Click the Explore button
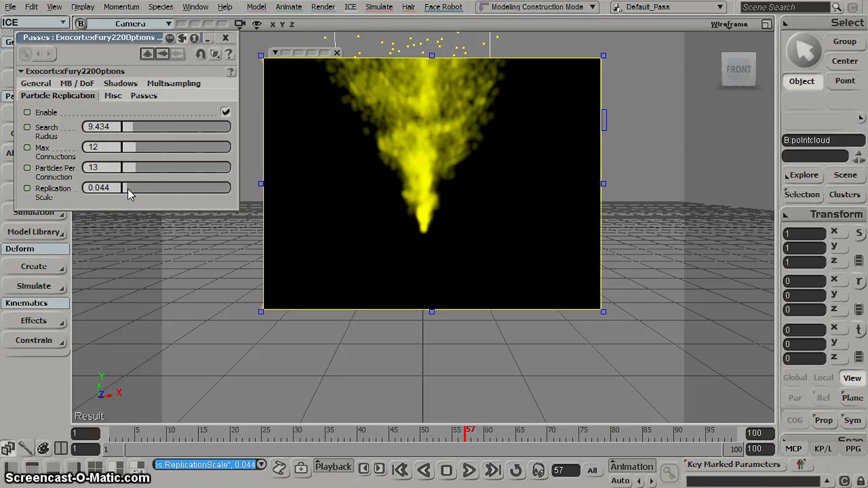The image size is (868, 488). pyautogui.click(x=803, y=175)
